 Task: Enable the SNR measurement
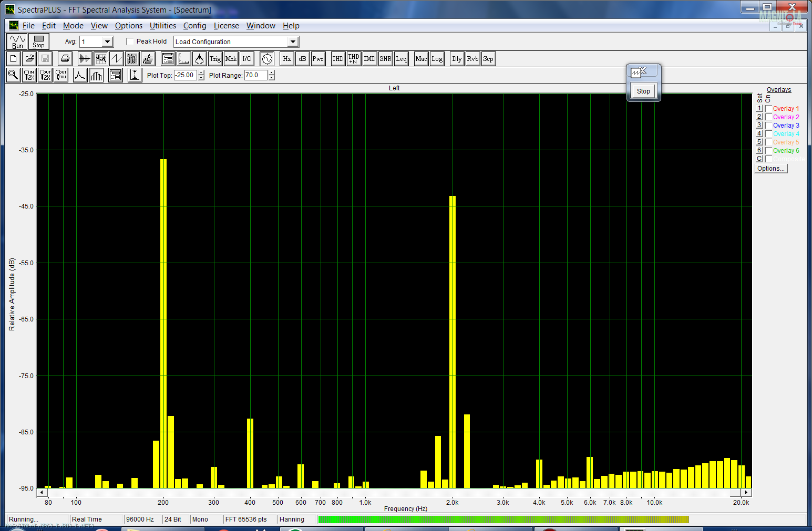(x=385, y=59)
